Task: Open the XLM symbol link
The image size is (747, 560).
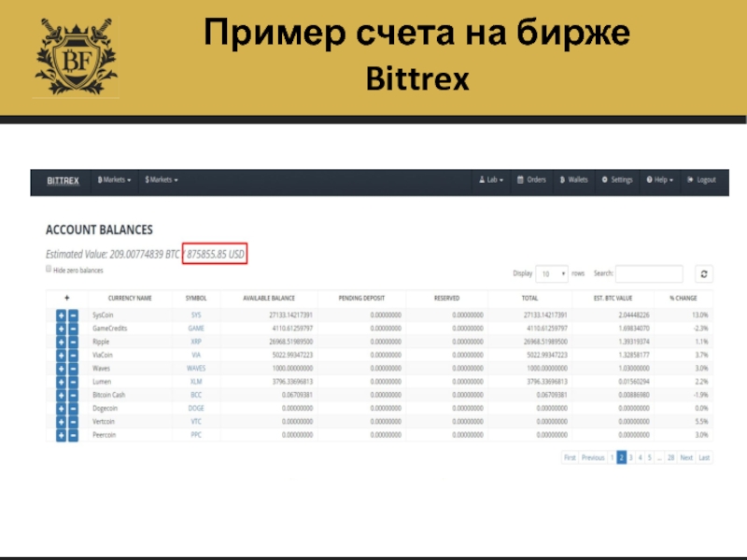Action: pos(196,382)
